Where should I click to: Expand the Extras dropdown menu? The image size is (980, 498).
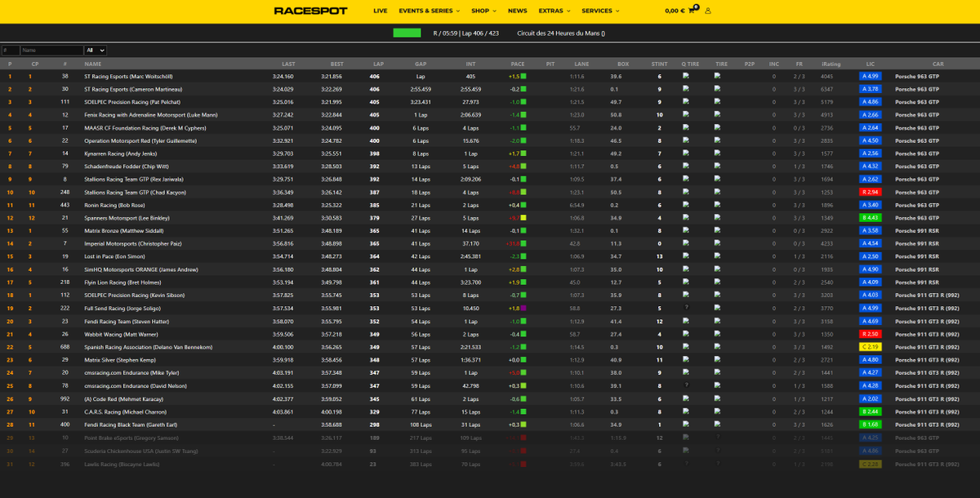(x=555, y=11)
